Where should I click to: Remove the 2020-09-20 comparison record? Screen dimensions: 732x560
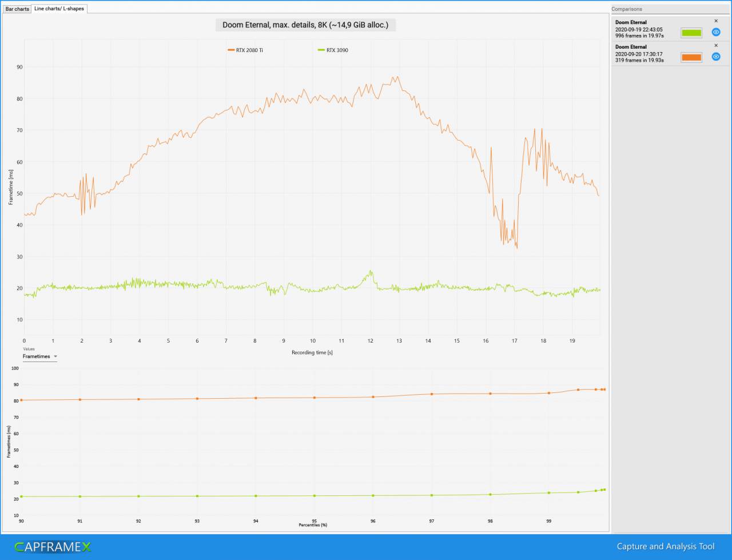pos(716,45)
